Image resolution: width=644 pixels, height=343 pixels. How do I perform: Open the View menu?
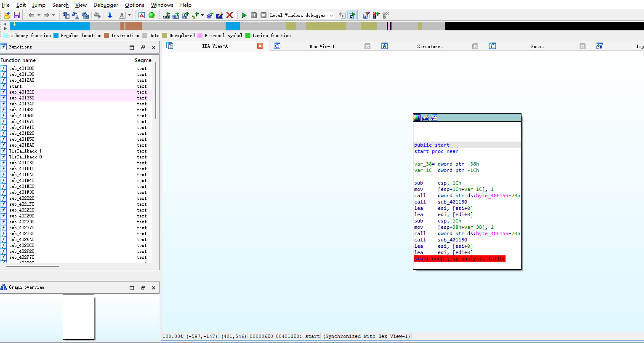tap(81, 5)
